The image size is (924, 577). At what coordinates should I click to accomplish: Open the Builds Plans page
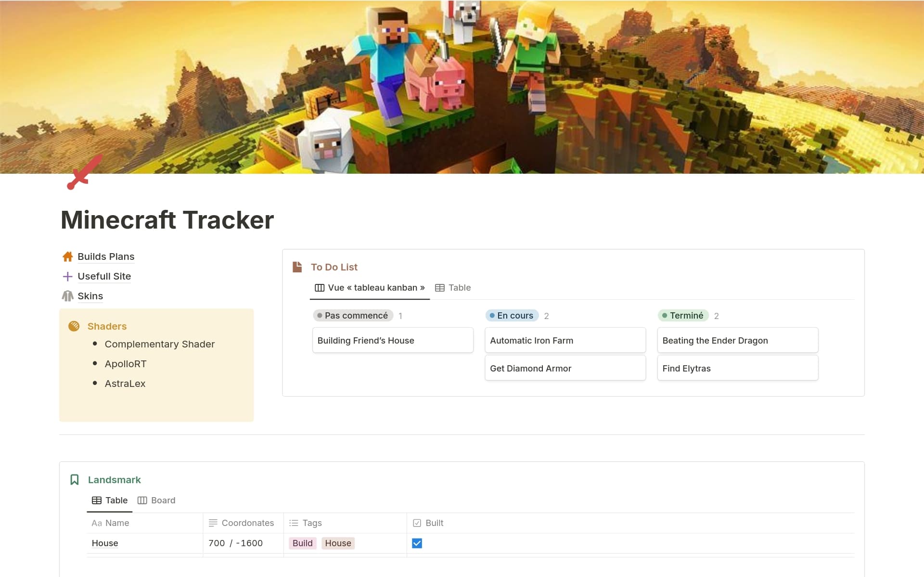tap(106, 256)
